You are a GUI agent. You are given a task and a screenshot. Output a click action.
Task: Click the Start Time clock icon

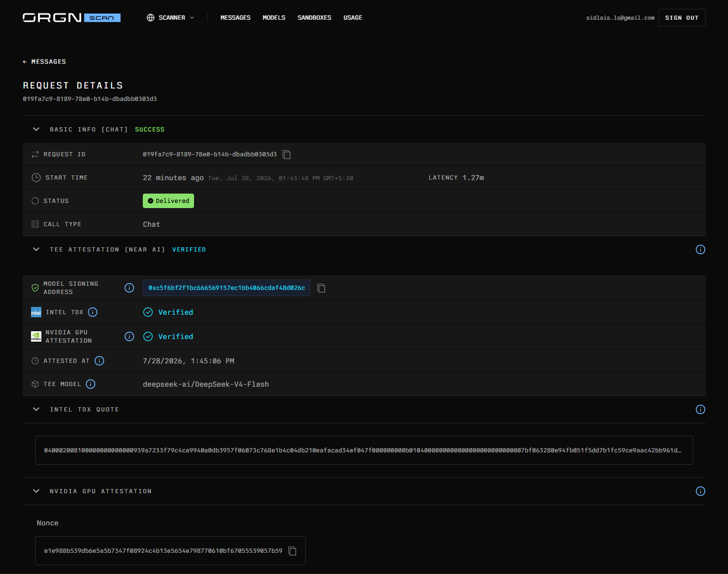(x=36, y=178)
